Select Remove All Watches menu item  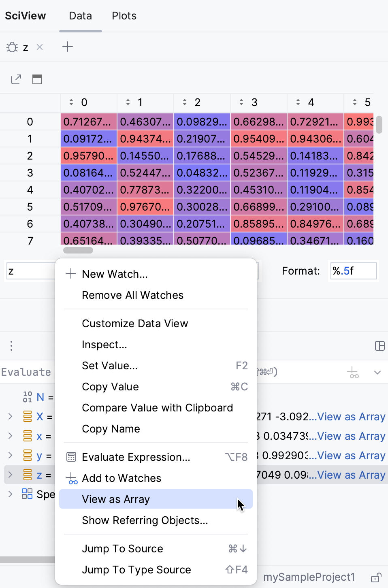click(x=156, y=295)
